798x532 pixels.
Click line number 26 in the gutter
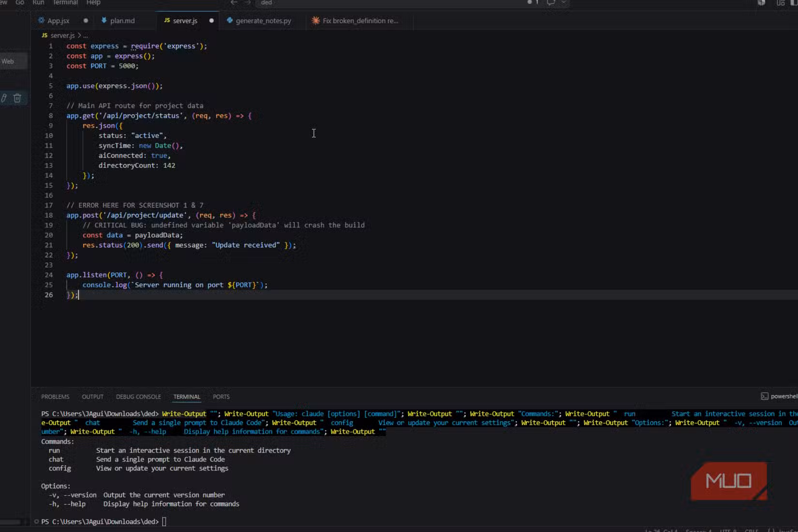coord(49,295)
